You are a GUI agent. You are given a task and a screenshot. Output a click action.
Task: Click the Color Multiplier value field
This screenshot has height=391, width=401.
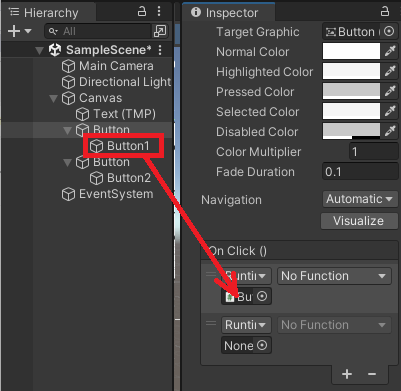(373, 152)
